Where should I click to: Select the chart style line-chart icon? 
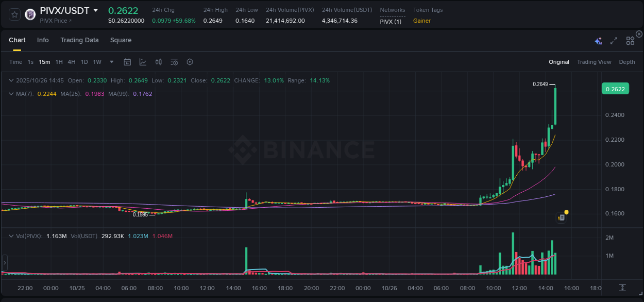coord(142,62)
